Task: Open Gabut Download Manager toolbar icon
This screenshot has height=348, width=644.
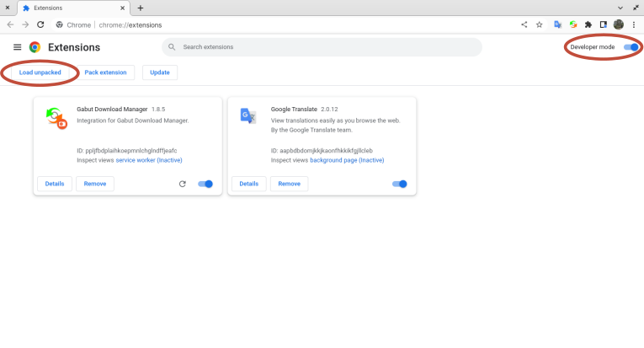Action: pos(573,24)
